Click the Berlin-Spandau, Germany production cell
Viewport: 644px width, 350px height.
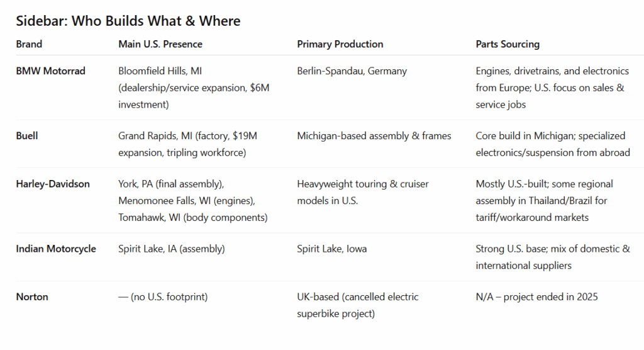352,71
